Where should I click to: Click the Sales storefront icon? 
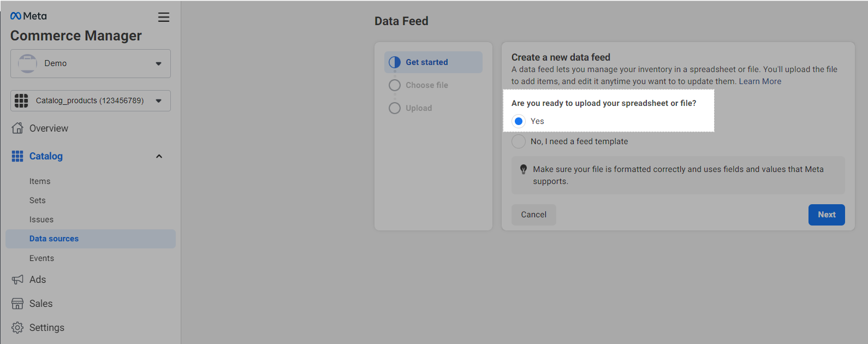click(17, 304)
